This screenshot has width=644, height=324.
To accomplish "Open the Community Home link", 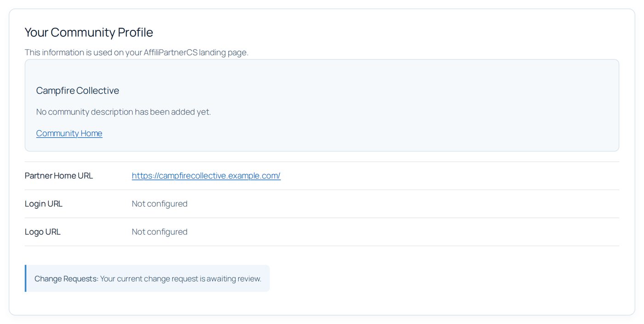I will click(x=69, y=133).
